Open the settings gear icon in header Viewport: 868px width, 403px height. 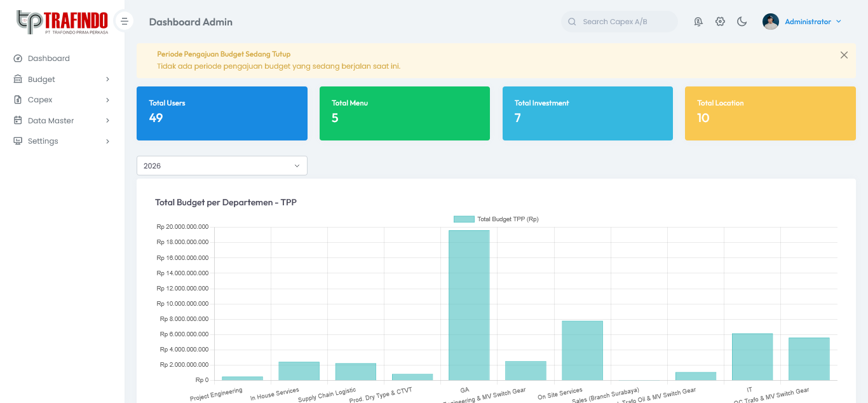click(720, 22)
